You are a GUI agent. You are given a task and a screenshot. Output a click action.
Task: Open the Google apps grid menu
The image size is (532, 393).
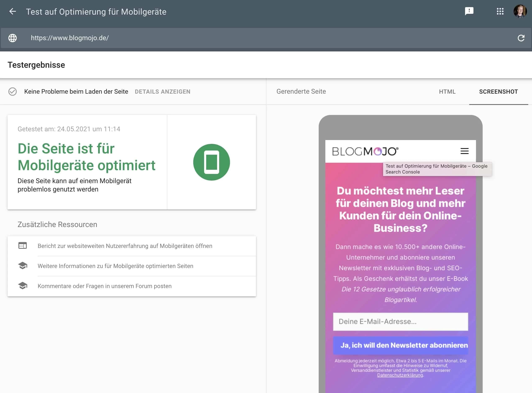500,11
